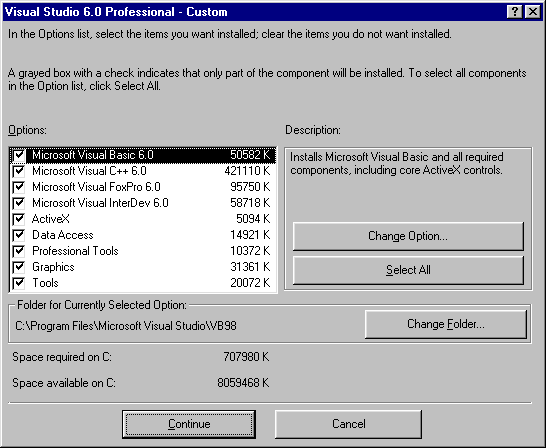Click the 50582 K size value

pos(250,155)
